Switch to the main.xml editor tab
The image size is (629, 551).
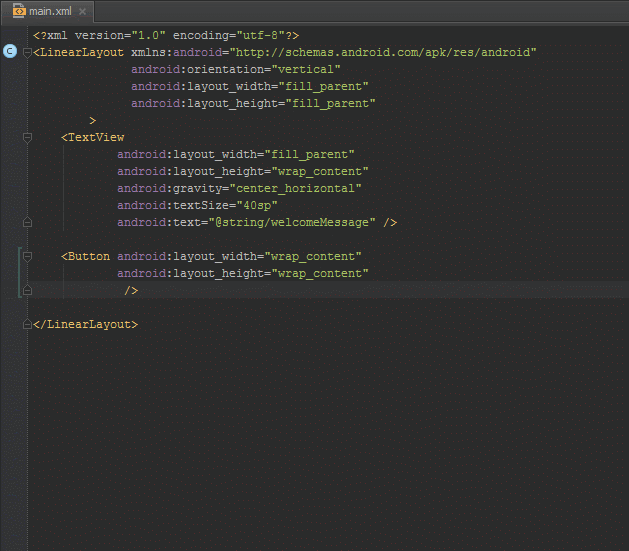47,12
